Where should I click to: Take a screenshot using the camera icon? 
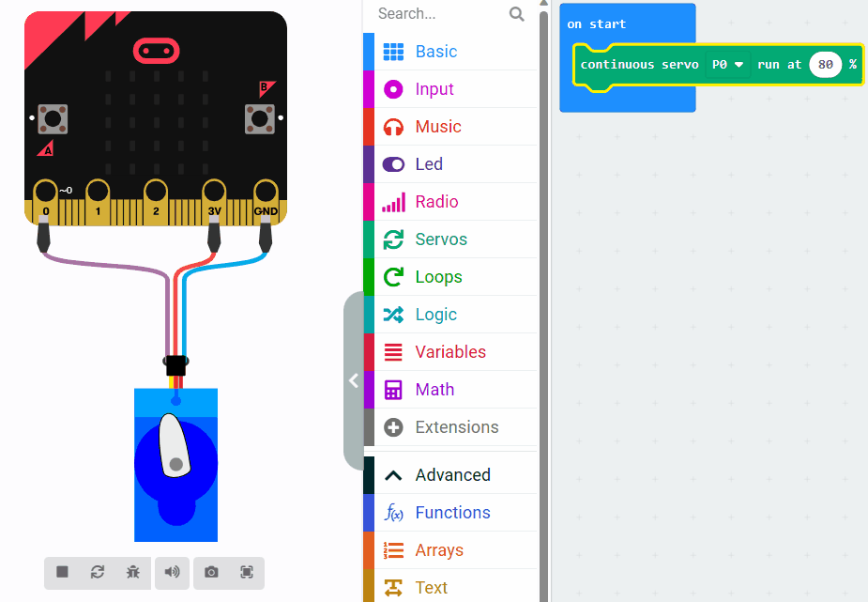coord(211,573)
